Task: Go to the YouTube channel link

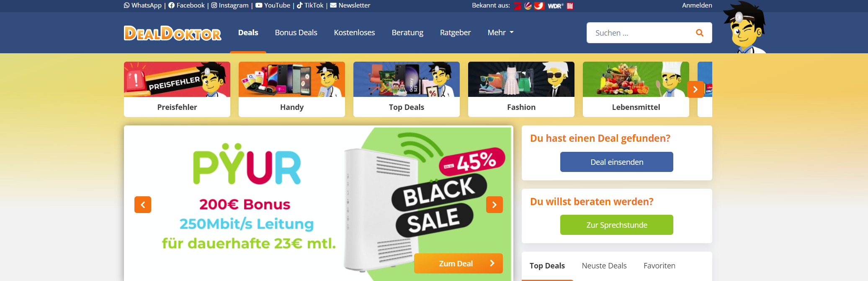Action: click(x=273, y=5)
